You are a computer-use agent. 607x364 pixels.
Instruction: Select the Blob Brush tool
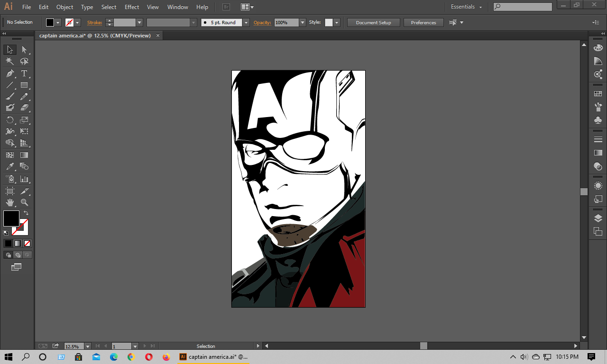pos(10,108)
